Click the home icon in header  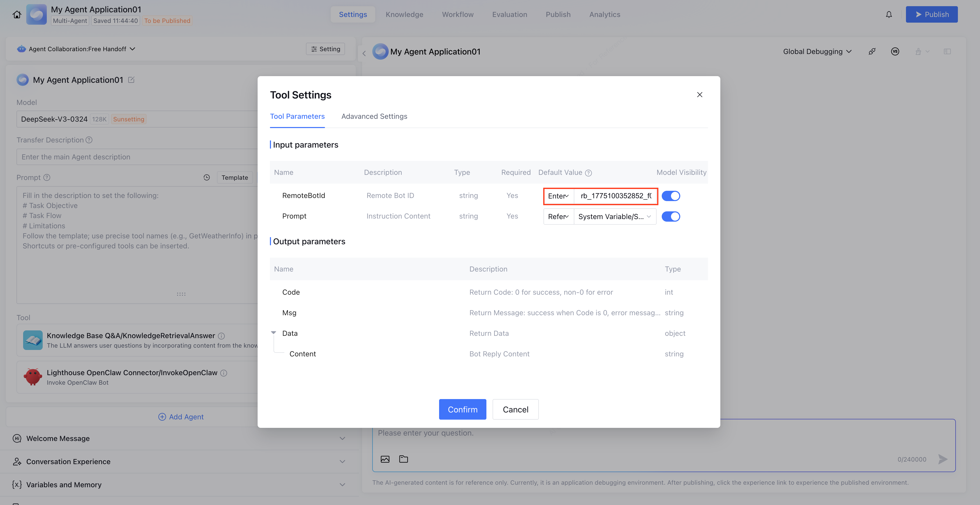pyautogui.click(x=17, y=14)
